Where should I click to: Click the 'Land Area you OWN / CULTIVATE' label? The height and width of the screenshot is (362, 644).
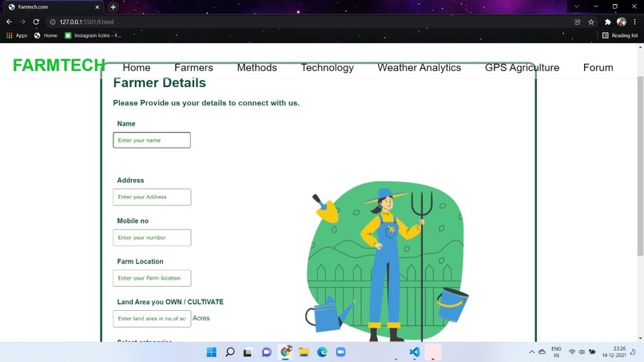170,302
